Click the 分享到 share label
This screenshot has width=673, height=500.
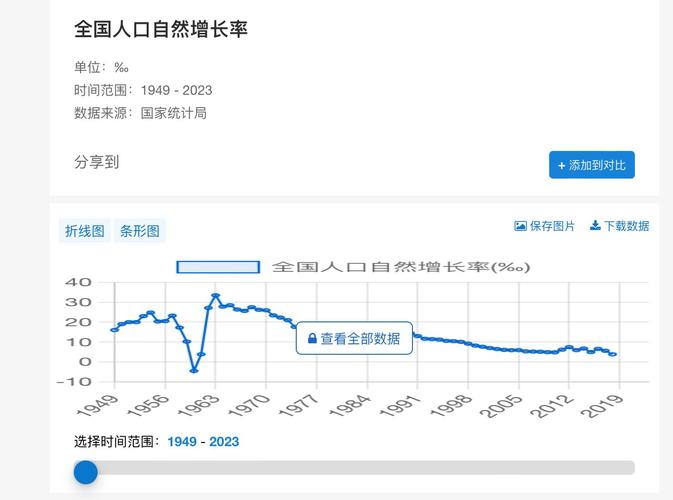96,162
